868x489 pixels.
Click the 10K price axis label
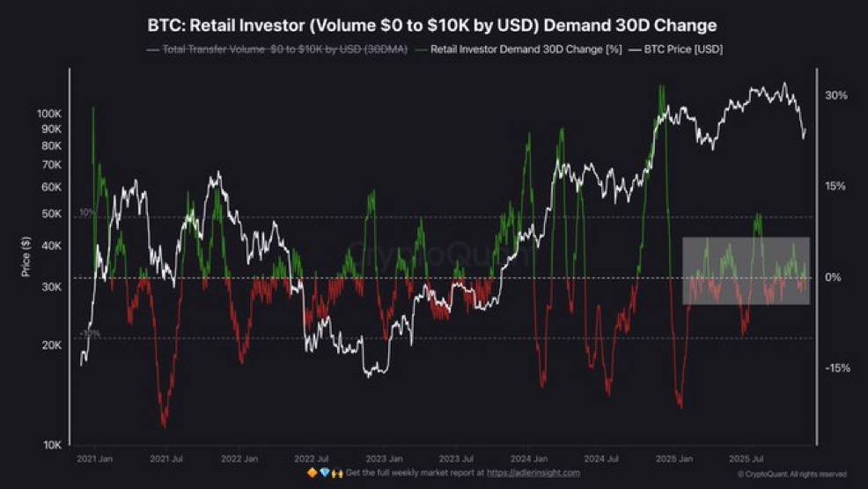pos(52,445)
